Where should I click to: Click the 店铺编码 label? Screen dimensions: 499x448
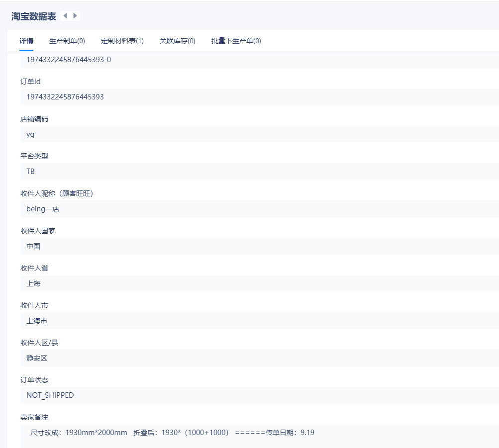tap(34, 119)
